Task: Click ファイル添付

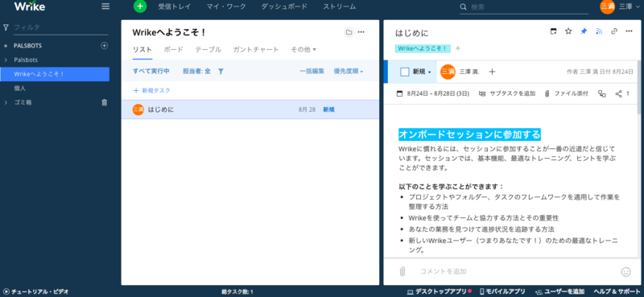Action: coord(567,93)
